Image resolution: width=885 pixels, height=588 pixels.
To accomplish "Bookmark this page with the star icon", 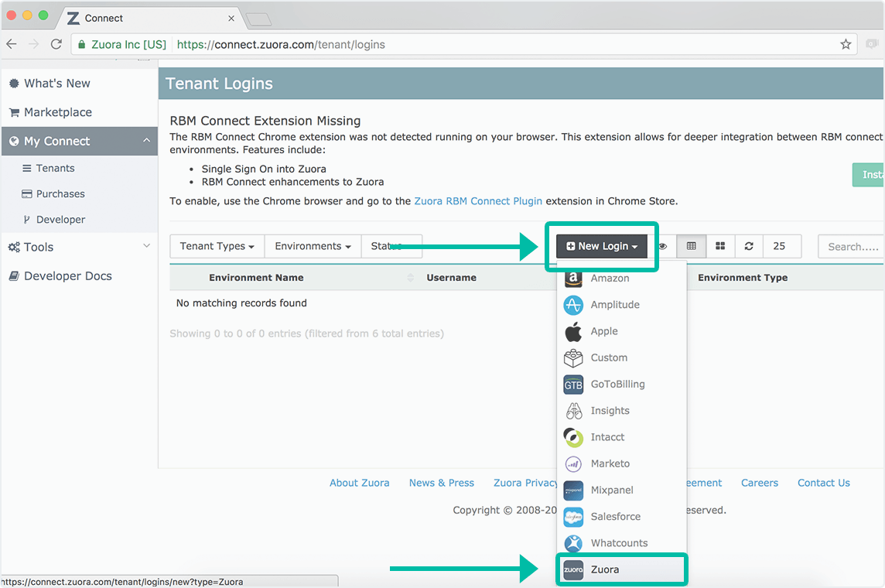I will tap(846, 44).
